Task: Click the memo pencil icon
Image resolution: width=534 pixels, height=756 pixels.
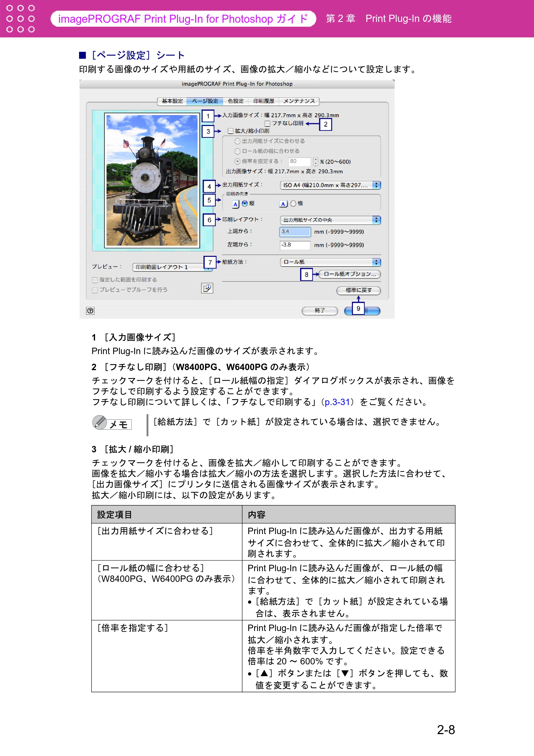Action: click(x=100, y=422)
